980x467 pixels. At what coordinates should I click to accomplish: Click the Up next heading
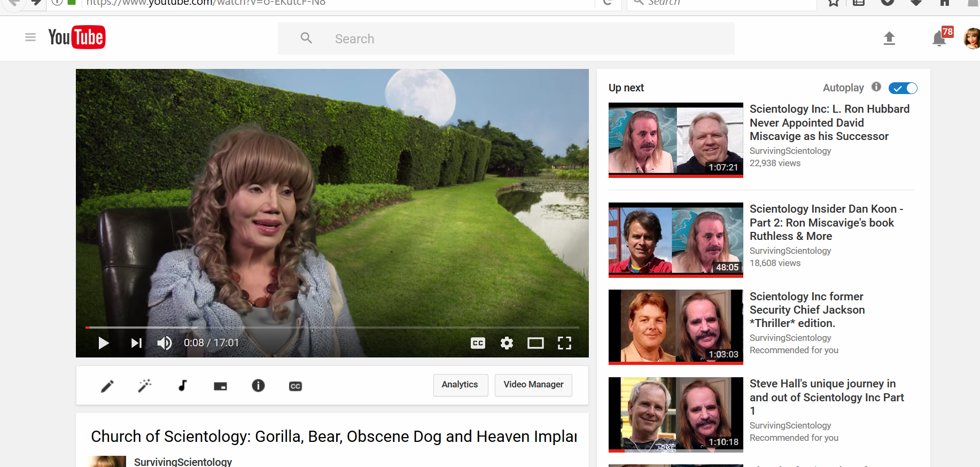[x=626, y=88]
